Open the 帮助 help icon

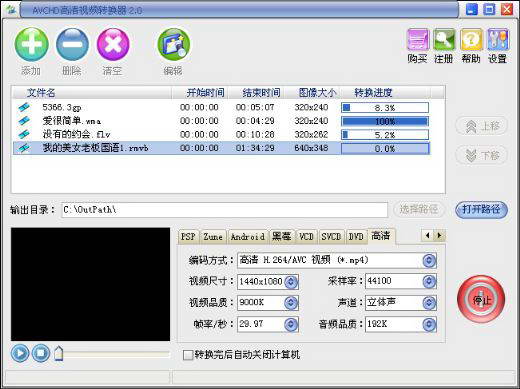(471, 40)
